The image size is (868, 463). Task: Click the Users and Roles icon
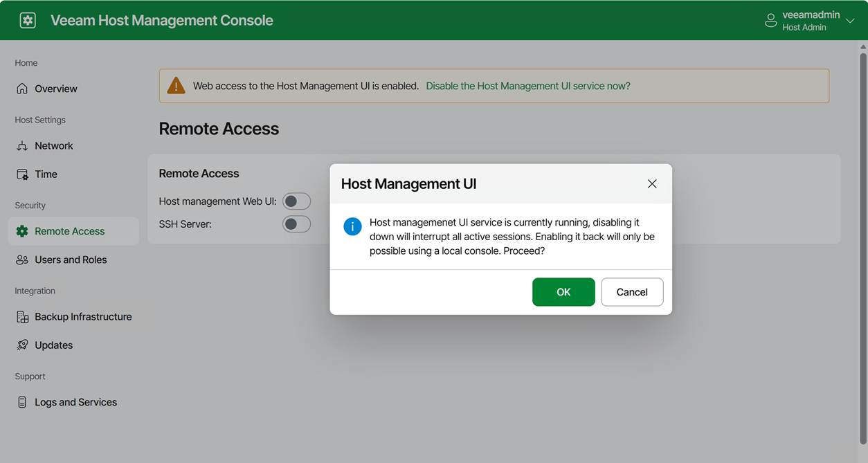22,260
